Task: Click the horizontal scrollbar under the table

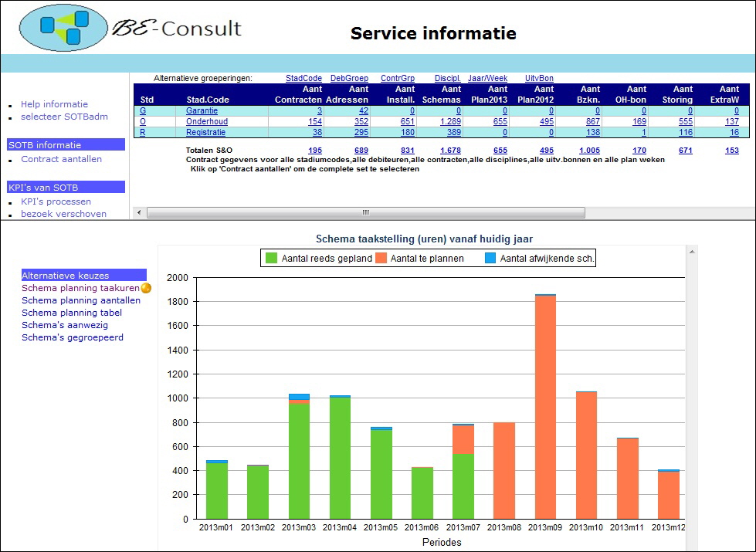Action: pyautogui.click(x=365, y=212)
